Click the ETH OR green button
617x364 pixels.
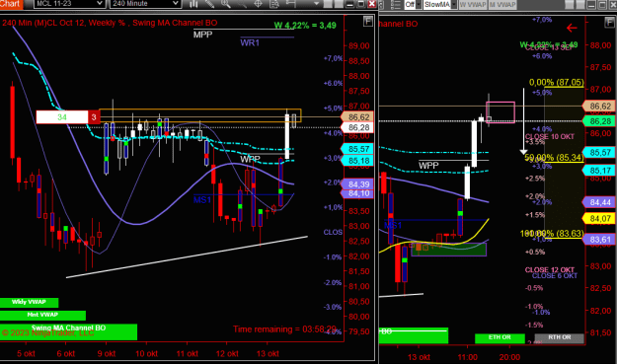click(x=500, y=337)
